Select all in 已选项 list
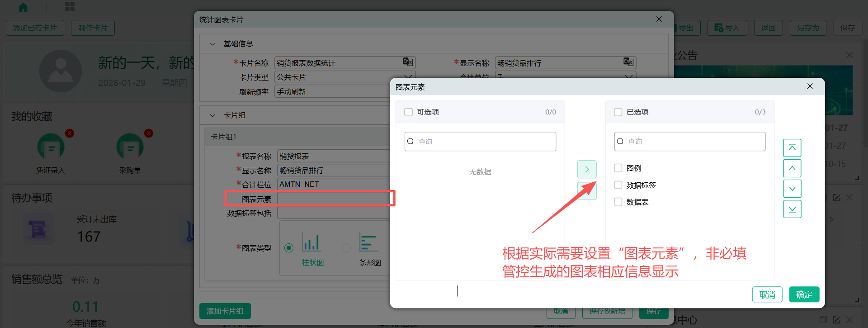 pyautogui.click(x=618, y=112)
